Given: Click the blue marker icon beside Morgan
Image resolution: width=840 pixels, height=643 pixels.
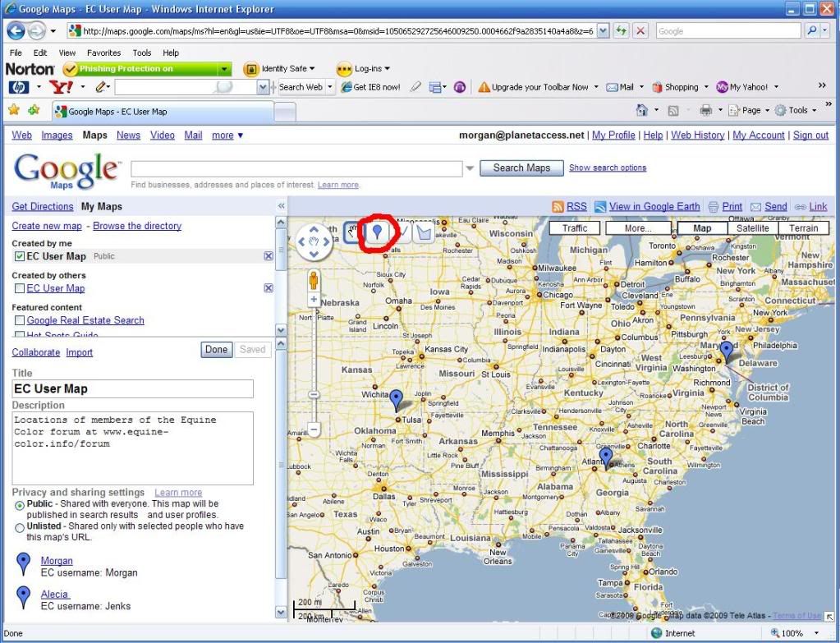Looking at the screenshot, I should coord(24,563).
